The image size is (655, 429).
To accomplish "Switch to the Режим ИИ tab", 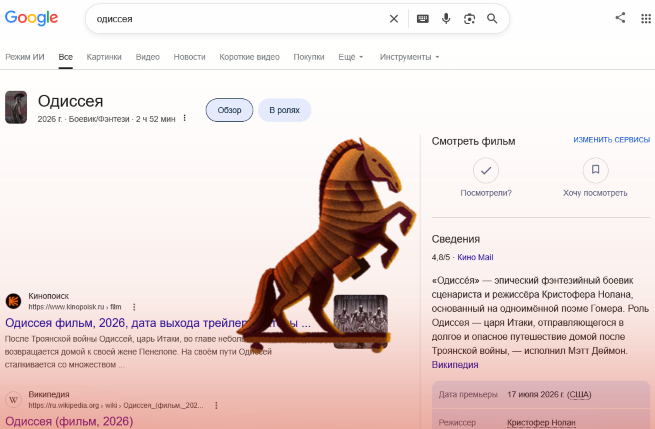I will click(x=25, y=57).
